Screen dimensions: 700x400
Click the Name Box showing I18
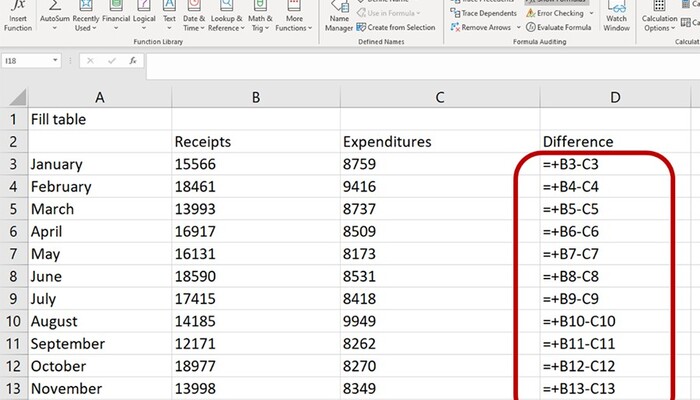26,61
